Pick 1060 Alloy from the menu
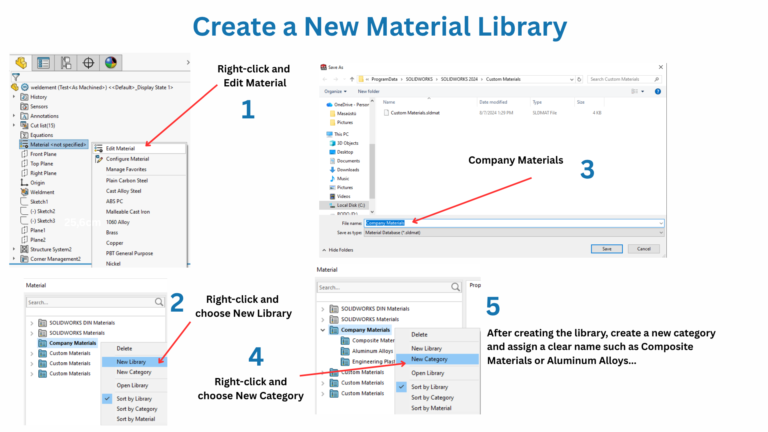The width and height of the screenshot is (768, 432). pyautogui.click(x=118, y=222)
